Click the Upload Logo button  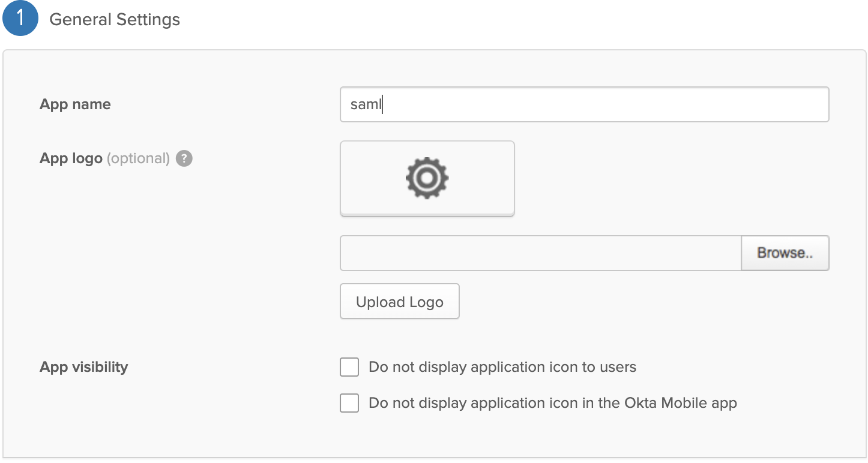tap(399, 302)
